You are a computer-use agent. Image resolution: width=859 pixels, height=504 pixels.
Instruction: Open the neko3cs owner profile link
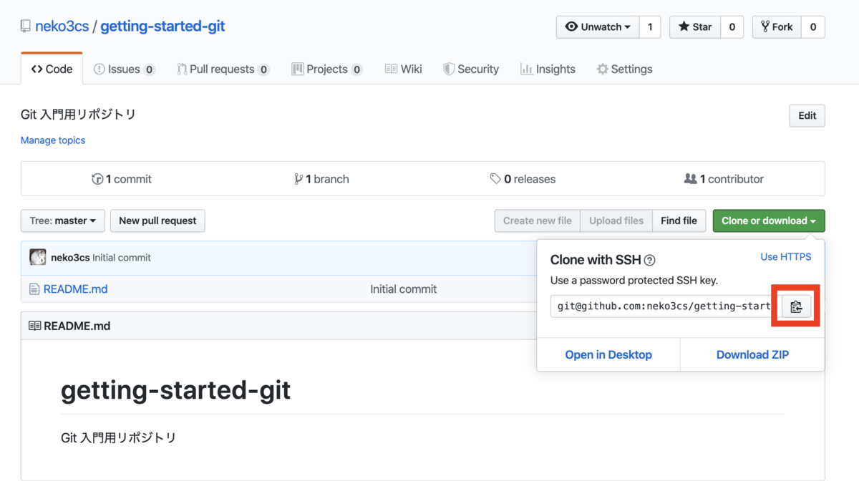pyautogui.click(x=62, y=26)
